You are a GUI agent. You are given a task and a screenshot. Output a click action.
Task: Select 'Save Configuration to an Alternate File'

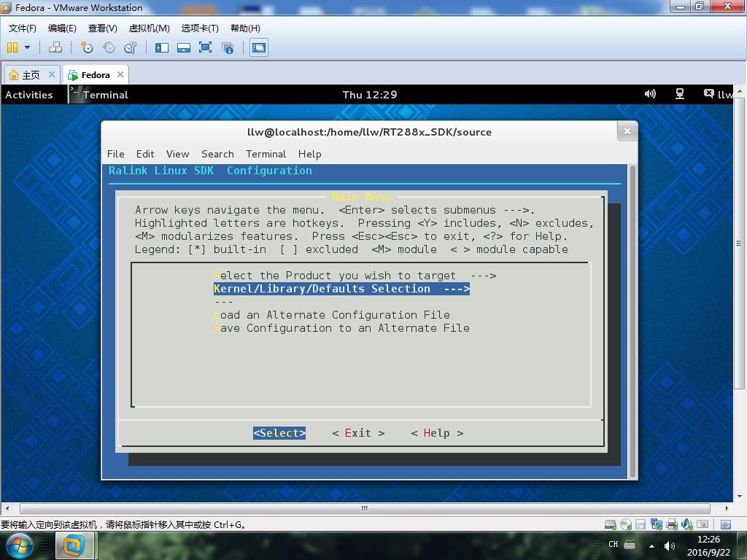pyautogui.click(x=341, y=328)
